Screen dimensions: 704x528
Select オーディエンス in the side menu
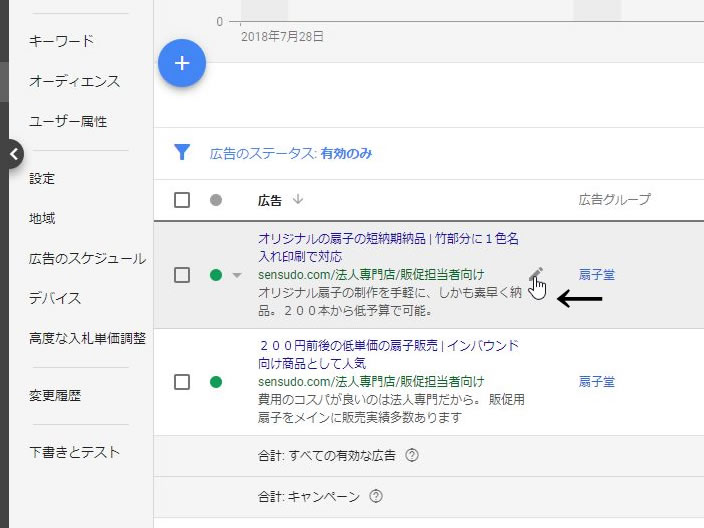74,81
